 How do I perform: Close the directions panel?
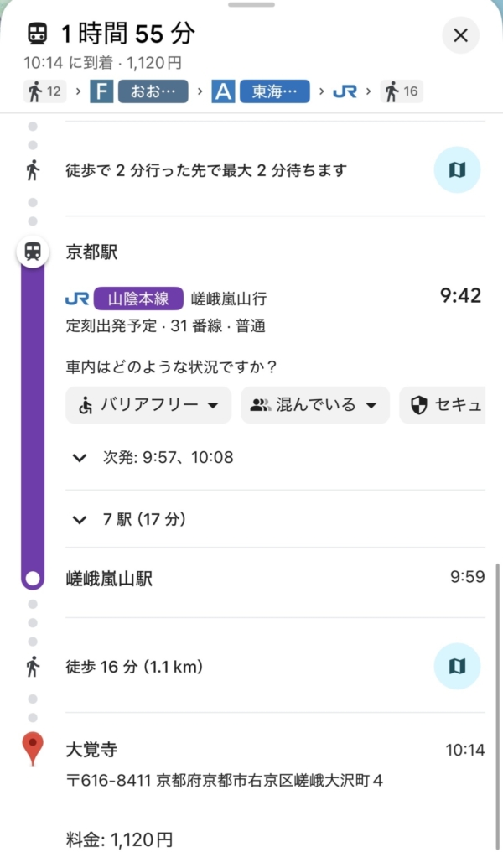click(460, 35)
